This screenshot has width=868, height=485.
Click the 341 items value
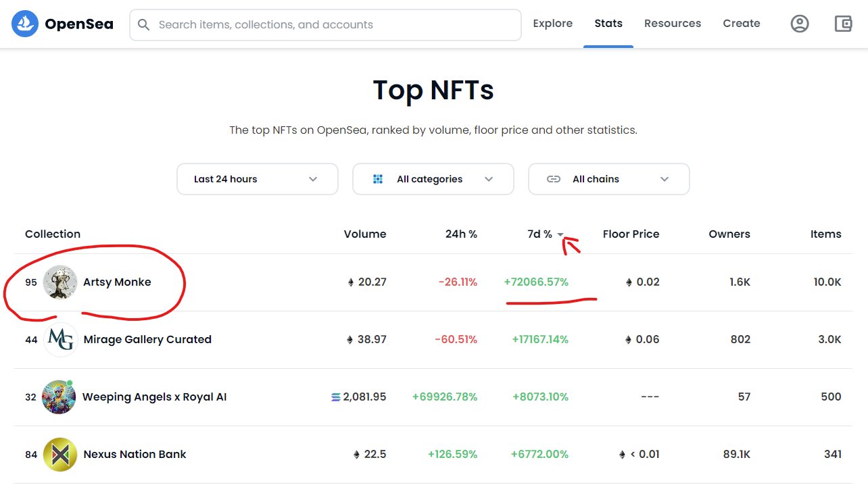coord(832,455)
